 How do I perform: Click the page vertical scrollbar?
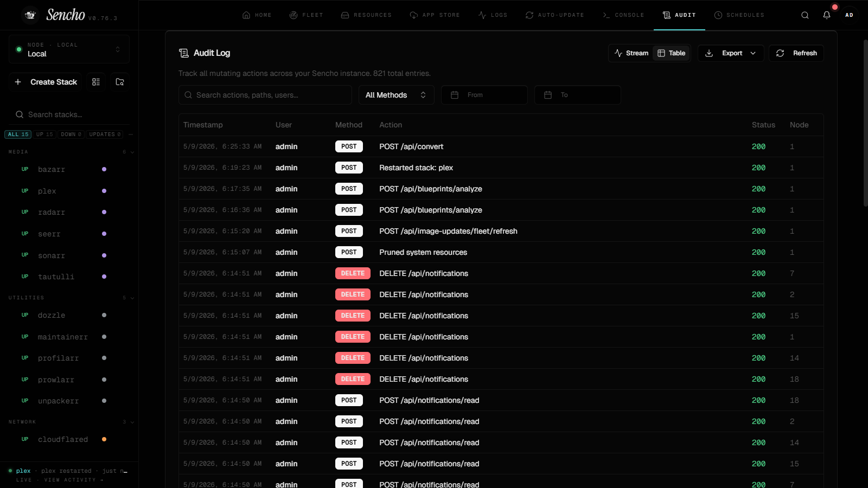pyautogui.click(x=866, y=122)
